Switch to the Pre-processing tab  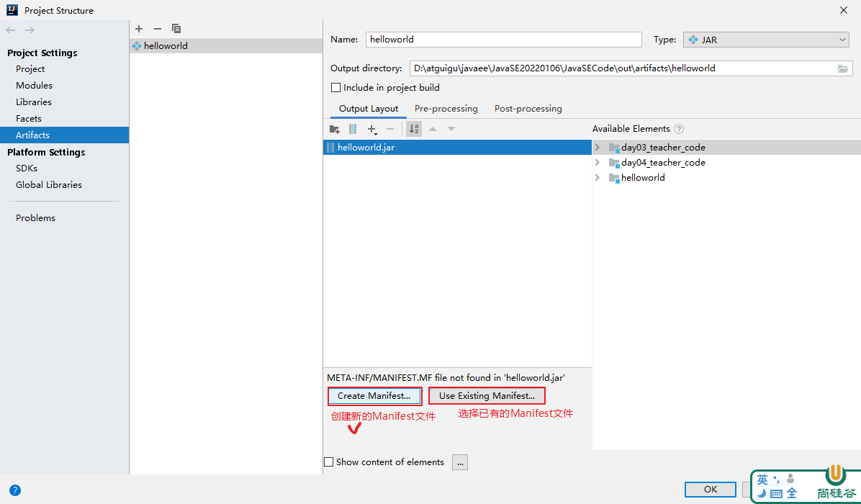coord(446,109)
